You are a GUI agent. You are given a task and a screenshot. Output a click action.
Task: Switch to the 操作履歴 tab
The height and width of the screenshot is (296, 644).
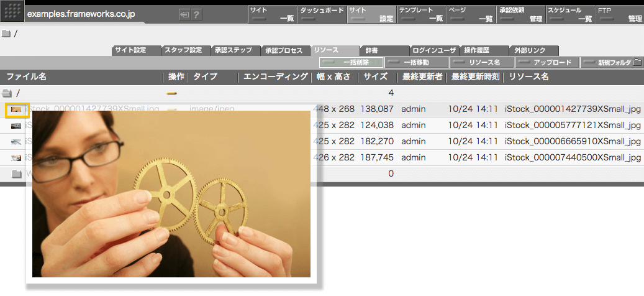484,50
